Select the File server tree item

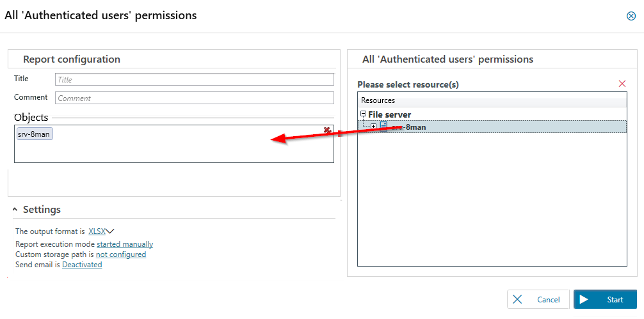click(389, 115)
